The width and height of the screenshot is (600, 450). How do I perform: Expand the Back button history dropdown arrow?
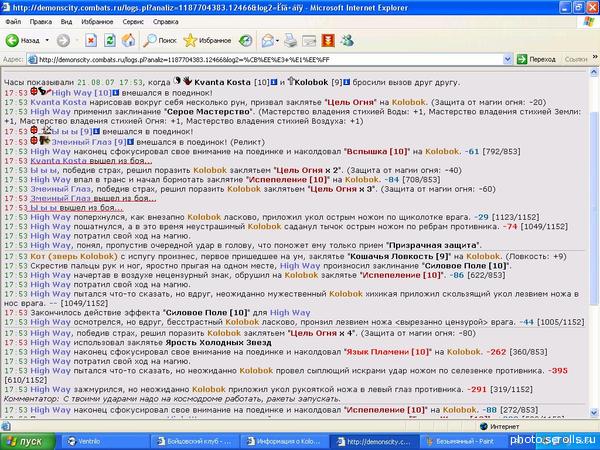pyautogui.click(x=49, y=40)
